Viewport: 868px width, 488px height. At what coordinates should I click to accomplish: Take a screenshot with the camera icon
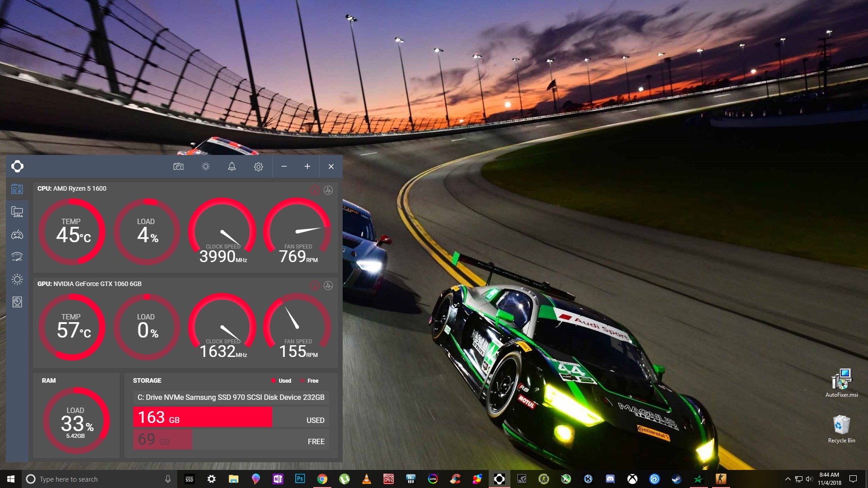pyautogui.click(x=179, y=167)
